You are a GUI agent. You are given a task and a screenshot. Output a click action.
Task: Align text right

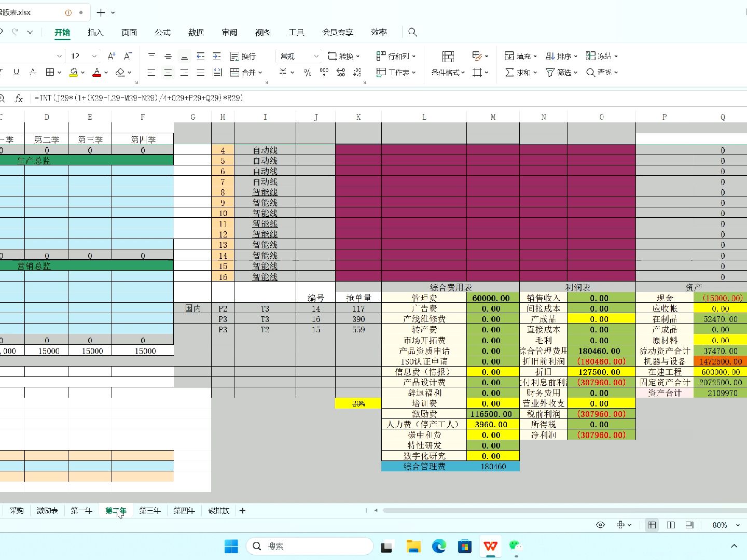184,73
